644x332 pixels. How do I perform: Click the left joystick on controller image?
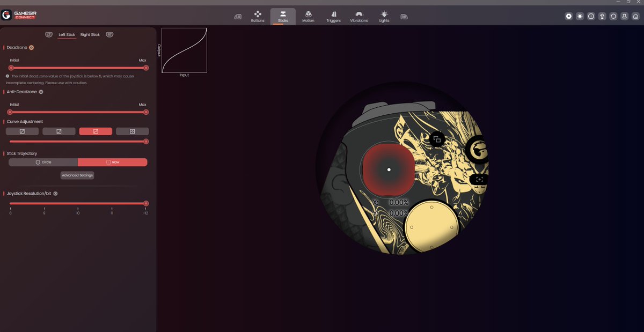[389, 170]
